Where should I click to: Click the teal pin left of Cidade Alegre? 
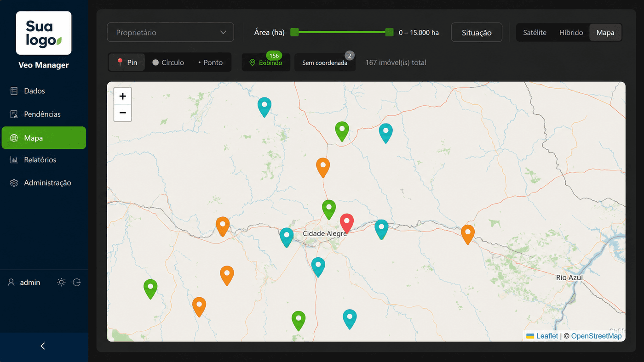[x=287, y=238]
